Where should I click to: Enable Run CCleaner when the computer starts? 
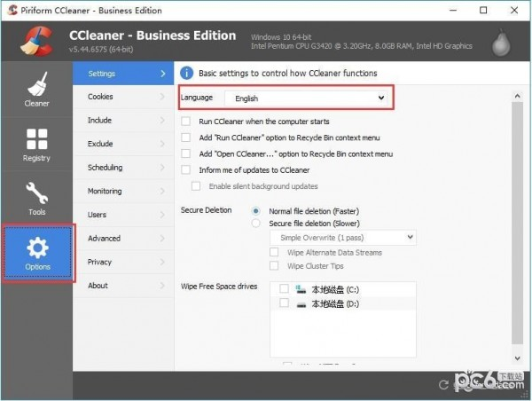pyautogui.click(x=186, y=121)
